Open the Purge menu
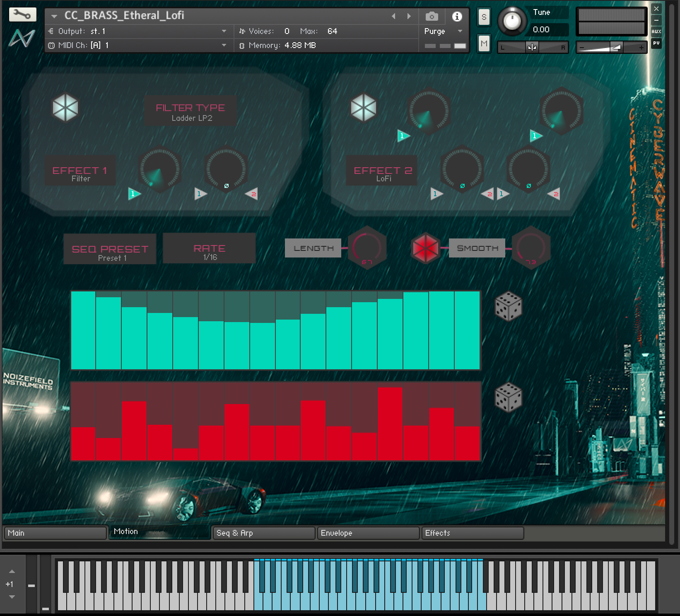 click(x=443, y=31)
